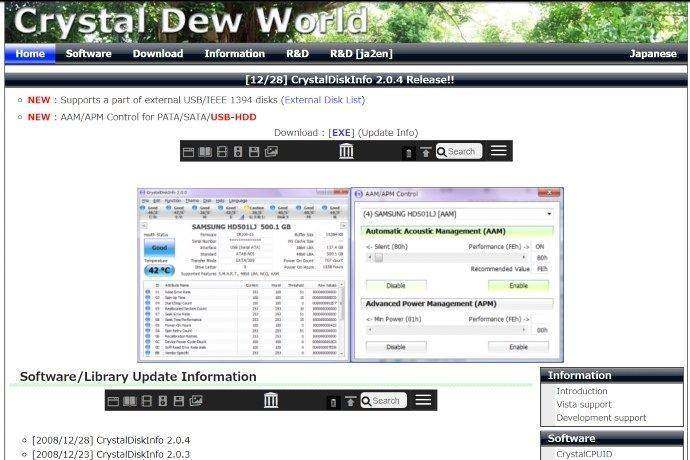This screenshot has height=460, width=690.
Task: Click the archive building logo below Download EXE
Action: coord(346,151)
